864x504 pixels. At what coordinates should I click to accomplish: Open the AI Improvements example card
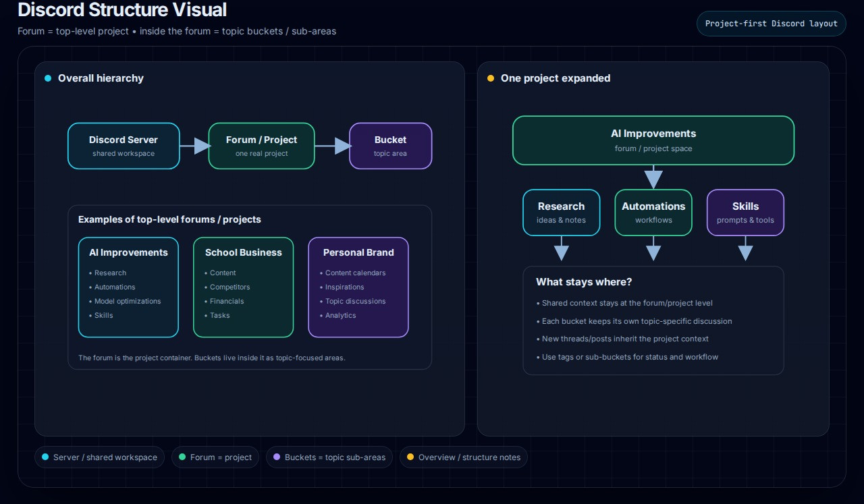click(x=128, y=287)
